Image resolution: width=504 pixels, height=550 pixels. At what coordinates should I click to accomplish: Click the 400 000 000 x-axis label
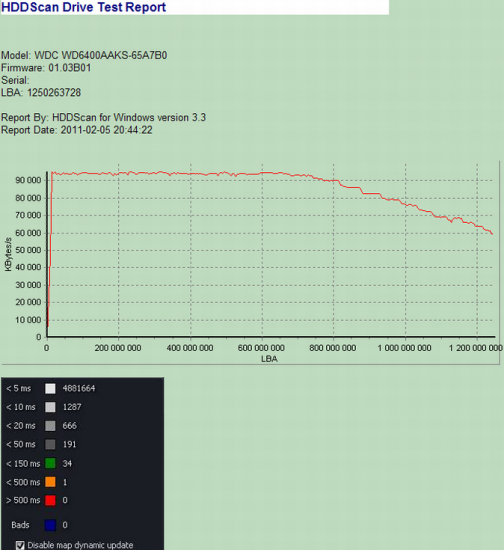190,348
